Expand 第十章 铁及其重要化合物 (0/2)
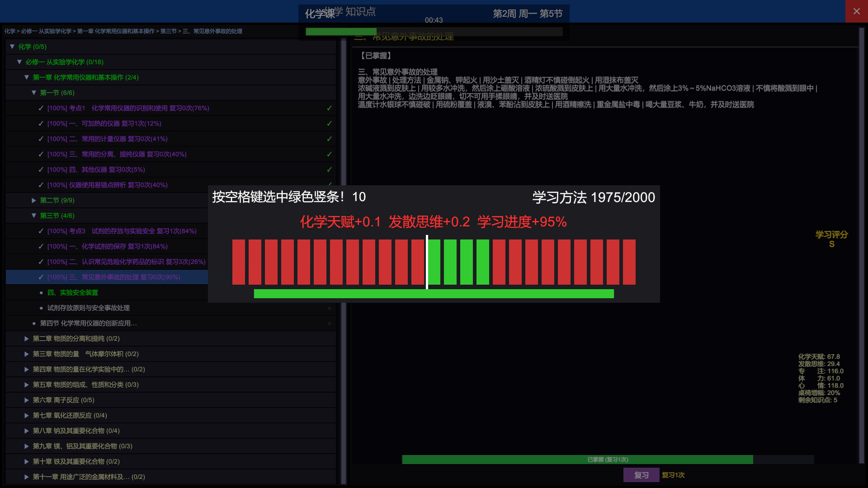 tap(27, 461)
